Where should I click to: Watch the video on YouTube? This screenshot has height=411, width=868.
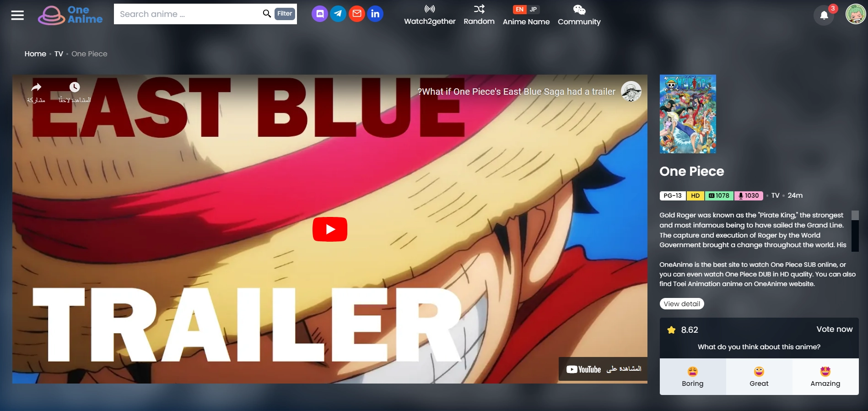point(603,369)
